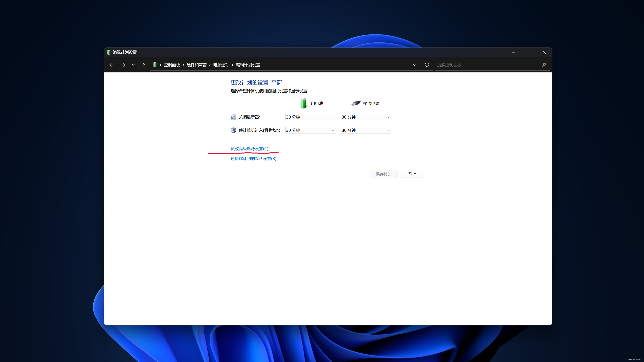Refresh the control panel view
Image resolution: width=644 pixels, height=362 pixels.
click(x=427, y=65)
